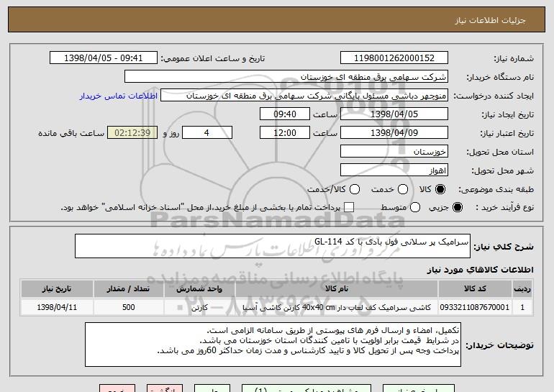Select the خدمت radio button
The height and width of the screenshot is (392, 554).
point(403,189)
